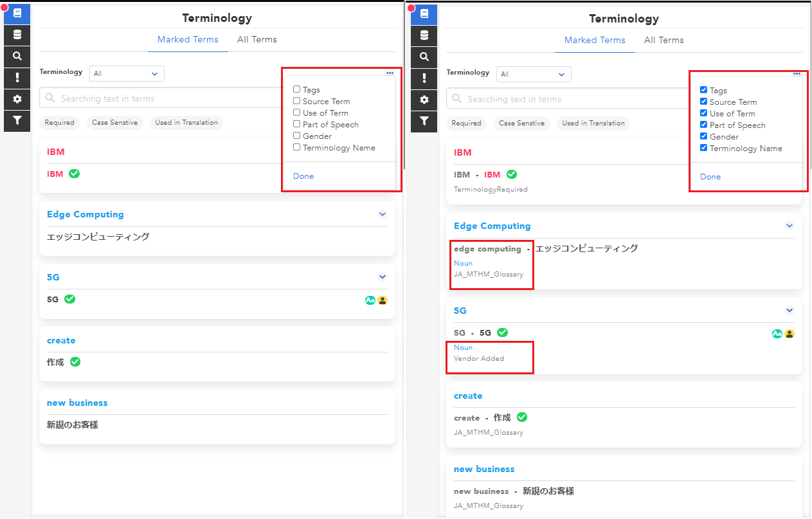Click the teal Aa case-sensitive icon on right 5G card
The image size is (812, 519).
[x=777, y=334]
